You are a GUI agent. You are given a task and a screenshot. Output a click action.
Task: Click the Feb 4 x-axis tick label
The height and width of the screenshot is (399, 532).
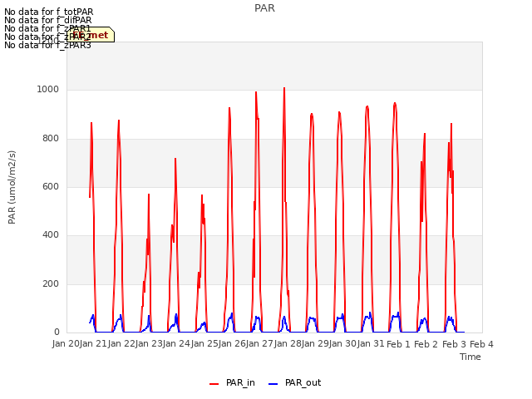click(x=481, y=344)
